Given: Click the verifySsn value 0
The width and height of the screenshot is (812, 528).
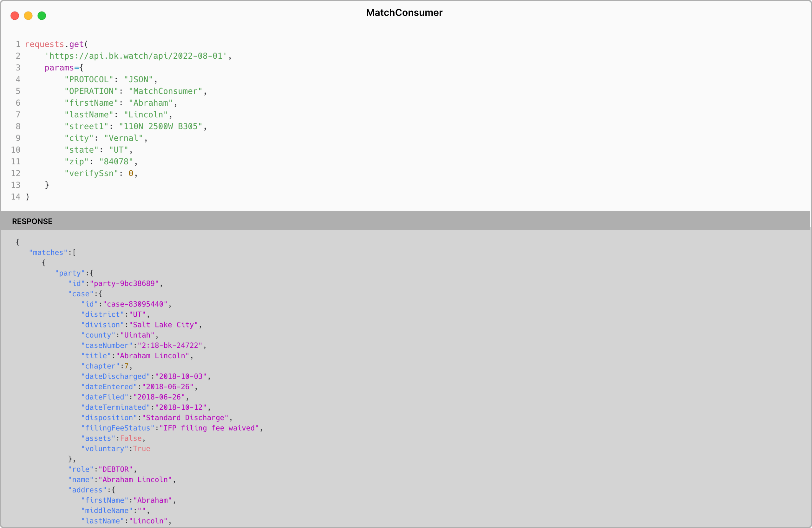Looking at the screenshot, I should [x=130, y=173].
